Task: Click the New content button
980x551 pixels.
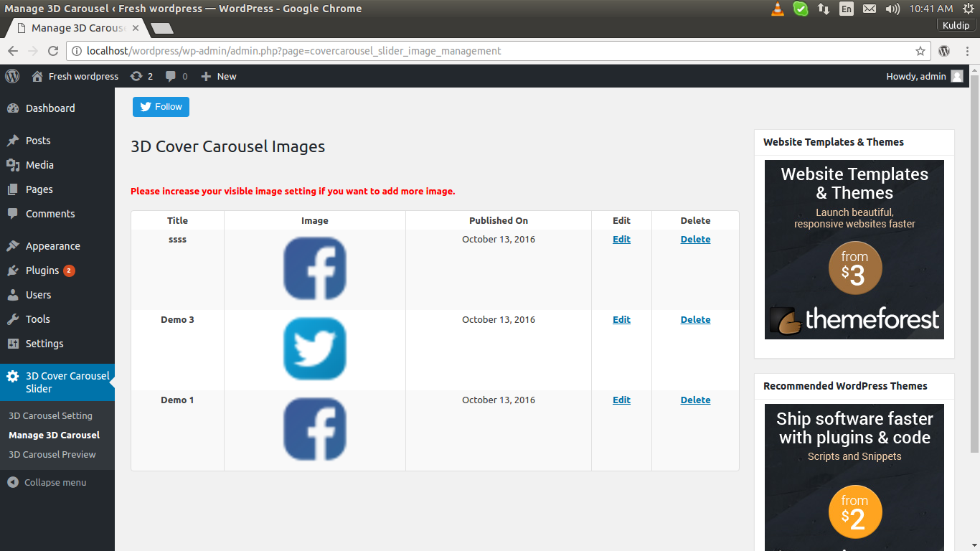Action: (219, 76)
